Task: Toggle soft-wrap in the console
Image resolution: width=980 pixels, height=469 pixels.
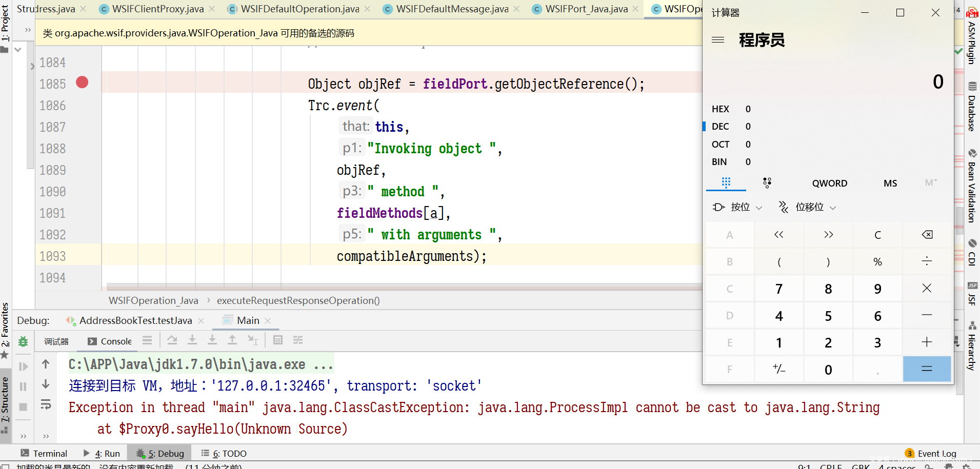Action: click(46, 405)
